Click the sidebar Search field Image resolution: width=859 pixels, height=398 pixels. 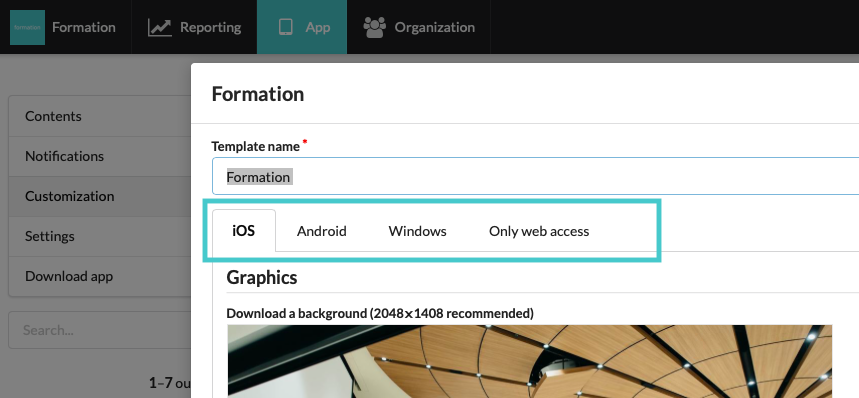point(100,330)
